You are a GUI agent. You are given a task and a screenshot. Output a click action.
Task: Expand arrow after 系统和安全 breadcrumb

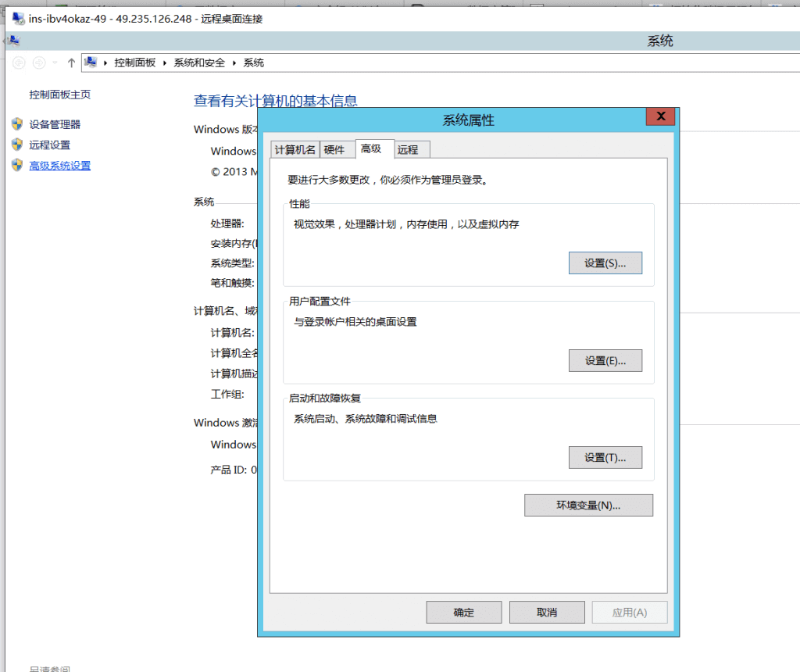tap(234, 63)
